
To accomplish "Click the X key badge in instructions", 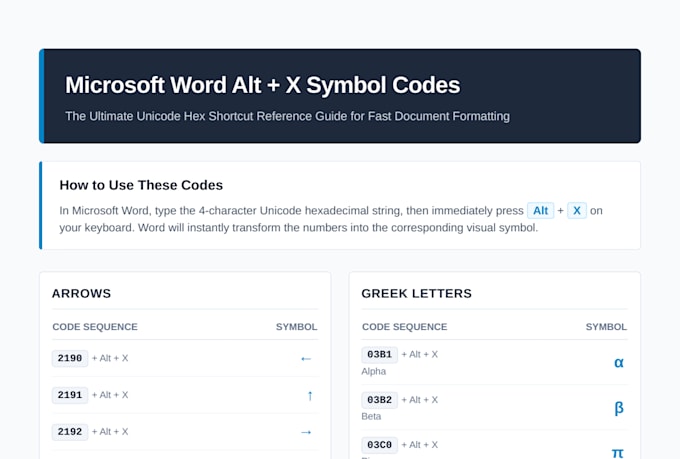I will pos(577,210).
